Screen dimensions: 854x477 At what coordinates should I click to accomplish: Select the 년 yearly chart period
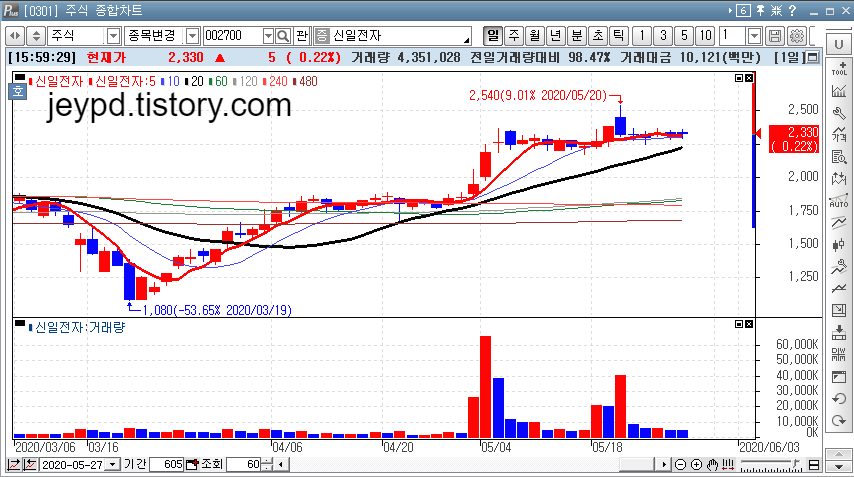click(x=556, y=36)
